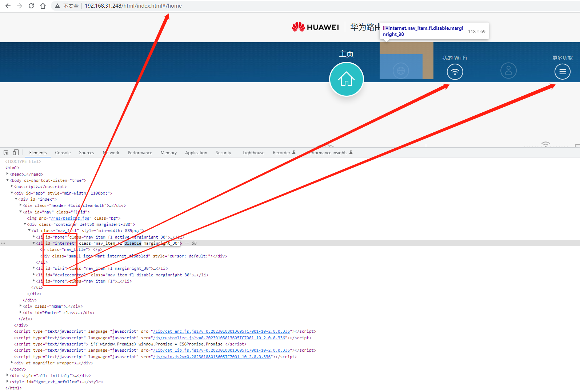Collapse the body element node

8,180
